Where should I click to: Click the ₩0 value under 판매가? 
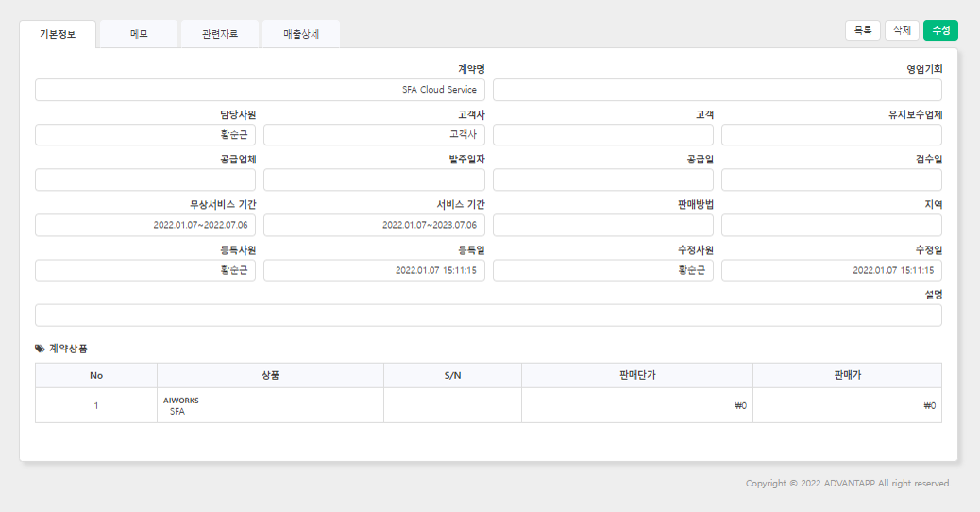(x=930, y=406)
